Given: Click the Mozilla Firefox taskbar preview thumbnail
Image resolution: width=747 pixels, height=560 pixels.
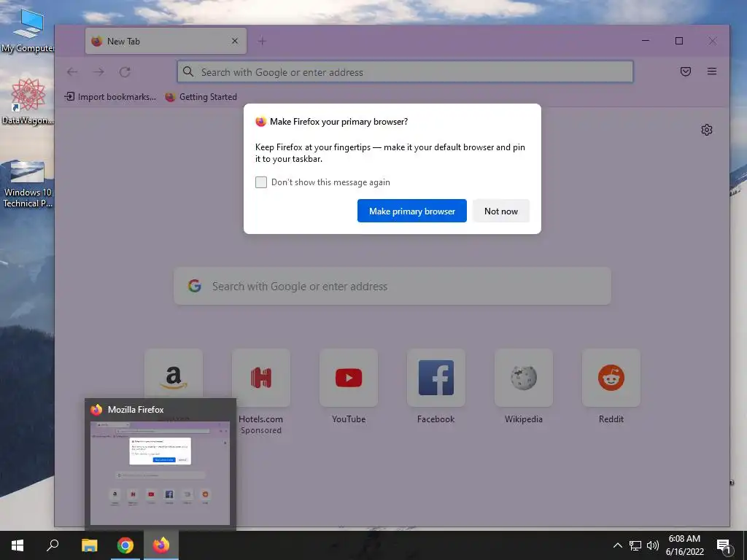Looking at the screenshot, I should 160,472.
